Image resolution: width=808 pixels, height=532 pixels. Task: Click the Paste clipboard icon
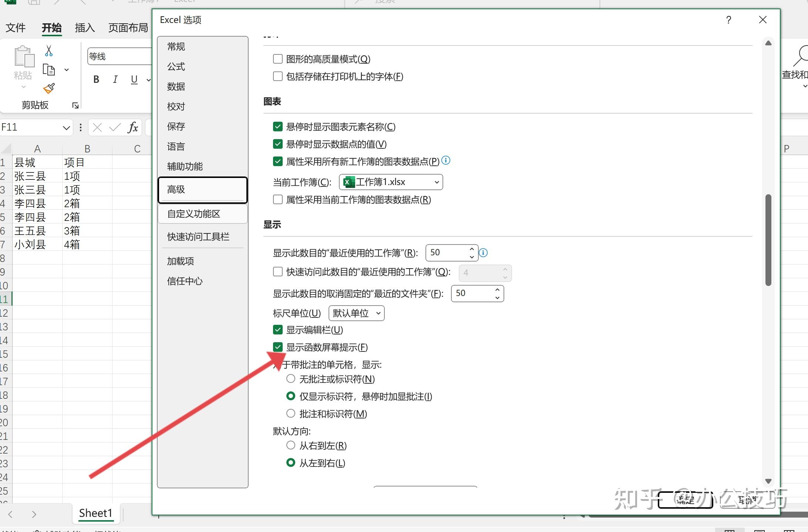point(24,57)
